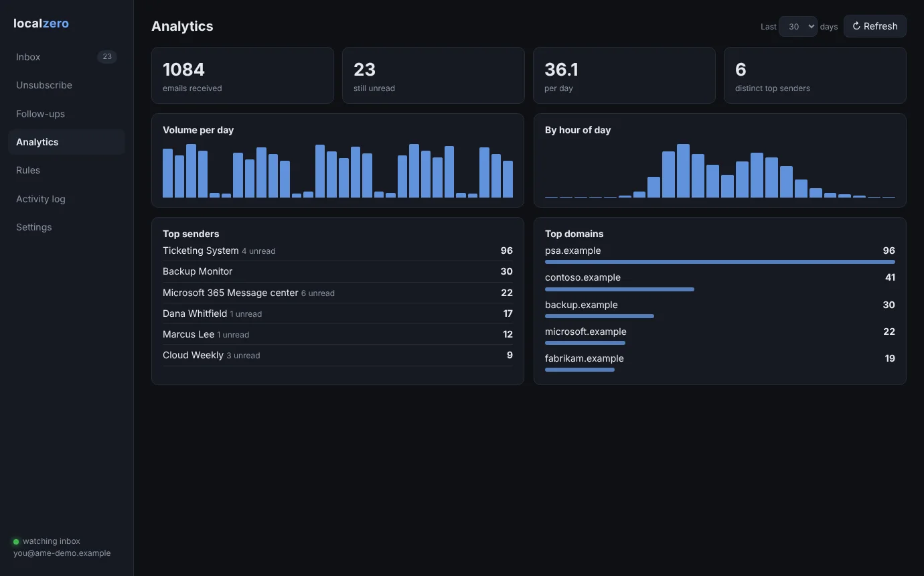Open the Inbox section

click(x=66, y=57)
